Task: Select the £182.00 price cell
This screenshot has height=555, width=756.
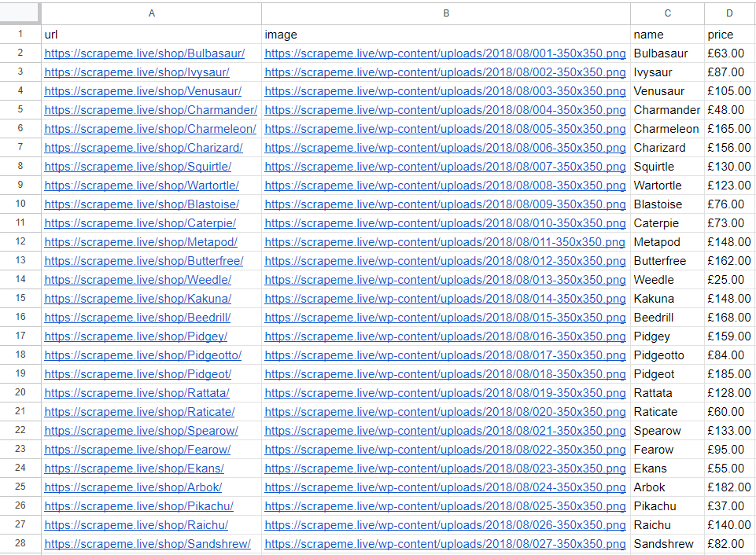Action: point(729,487)
